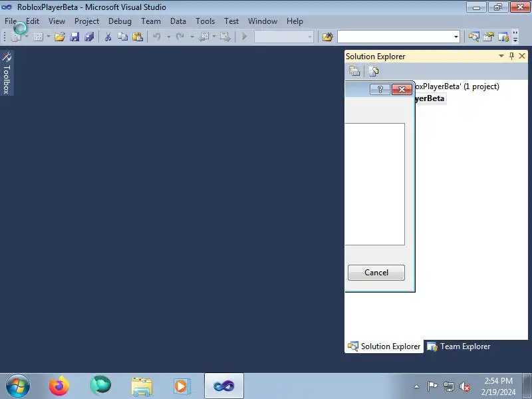Click Solution Explorer Show All Files icon
This screenshot has height=399, width=532.
pos(374,71)
